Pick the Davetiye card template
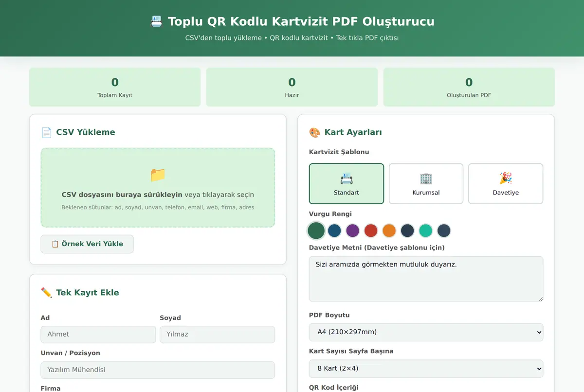 [x=506, y=183]
